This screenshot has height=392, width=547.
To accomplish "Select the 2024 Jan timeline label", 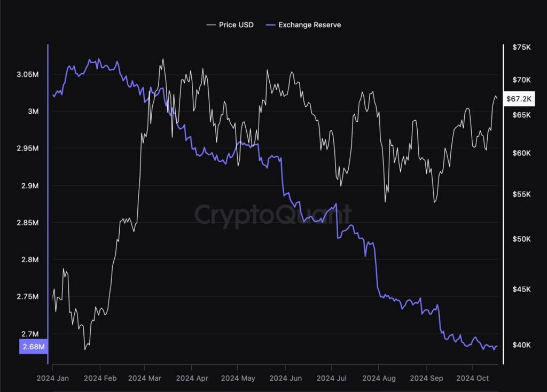I will click(x=53, y=378).
